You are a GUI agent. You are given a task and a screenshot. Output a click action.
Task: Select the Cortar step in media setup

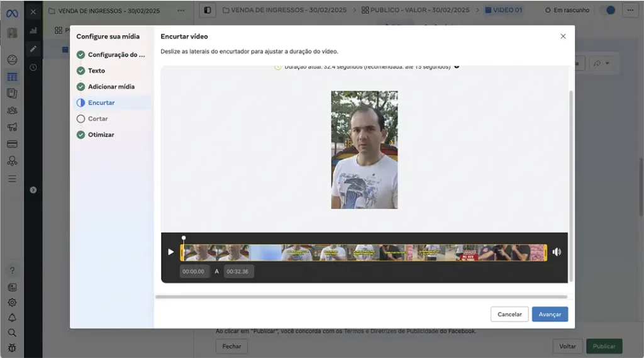[x=97, y=119]
